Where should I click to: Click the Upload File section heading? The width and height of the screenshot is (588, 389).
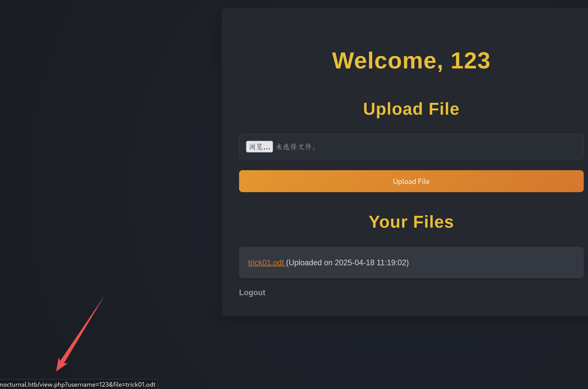pos(411,109)
